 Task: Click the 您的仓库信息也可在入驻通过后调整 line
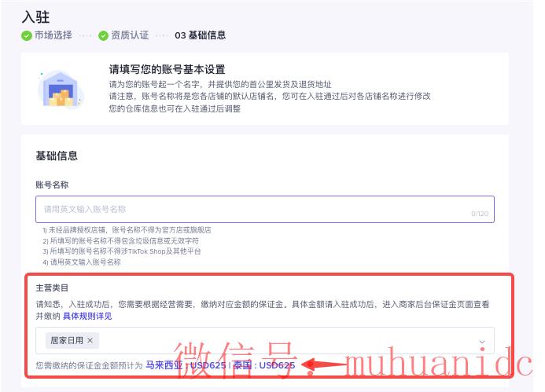coord(175,108)
